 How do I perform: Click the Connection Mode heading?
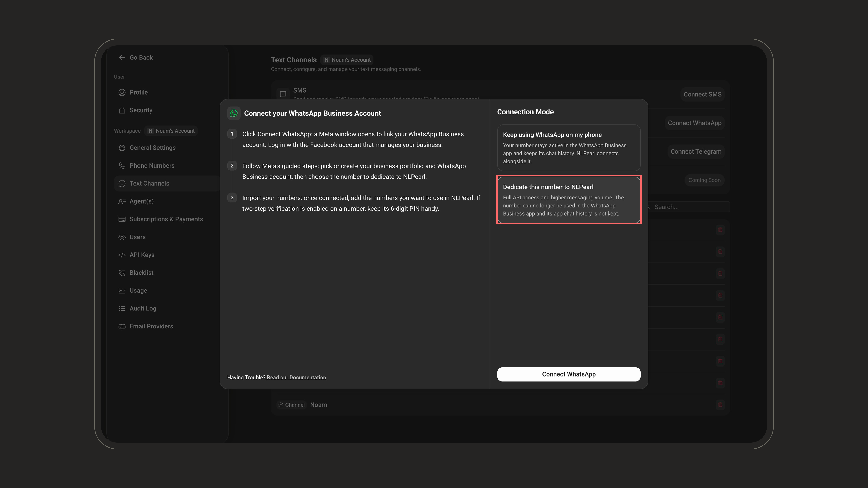[x=525, y=112]
